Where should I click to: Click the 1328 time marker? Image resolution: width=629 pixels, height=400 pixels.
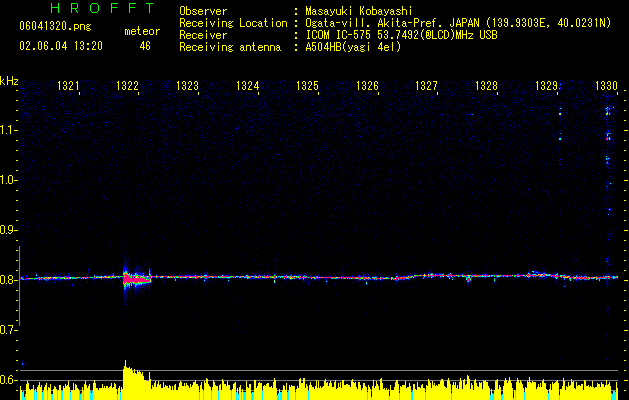[486, 86]
